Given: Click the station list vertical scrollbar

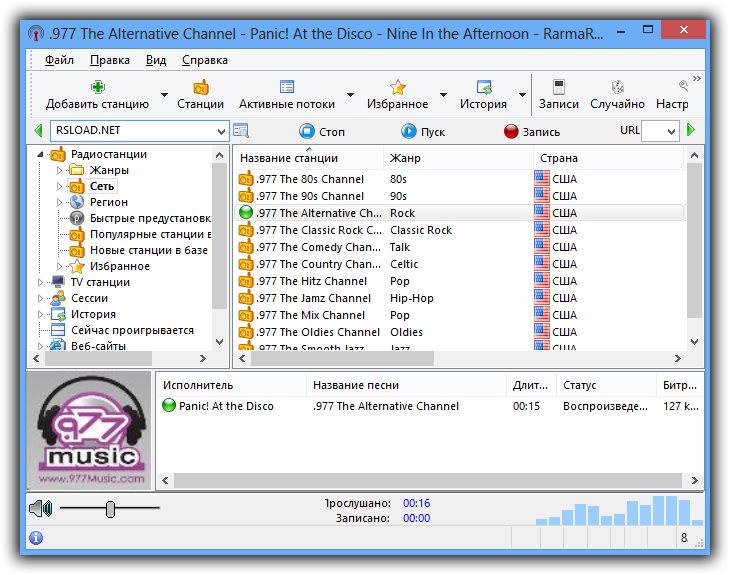Looking at the screenshot, I should [694, 241].
